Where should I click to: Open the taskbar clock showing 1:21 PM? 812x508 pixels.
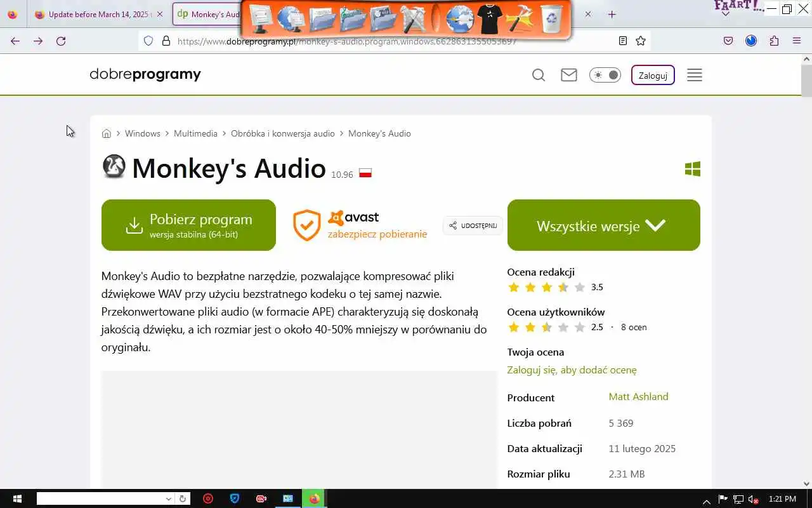782,500
